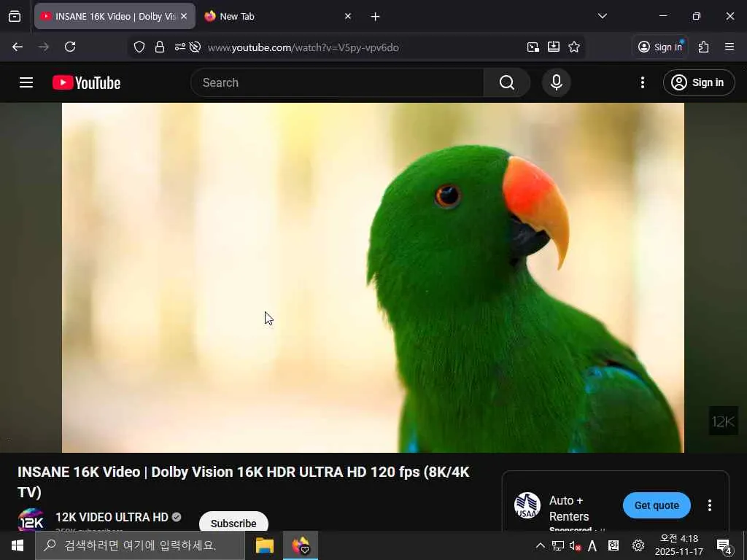
Task: Open site permissions icon in address bar
Action: click(179, 47)
